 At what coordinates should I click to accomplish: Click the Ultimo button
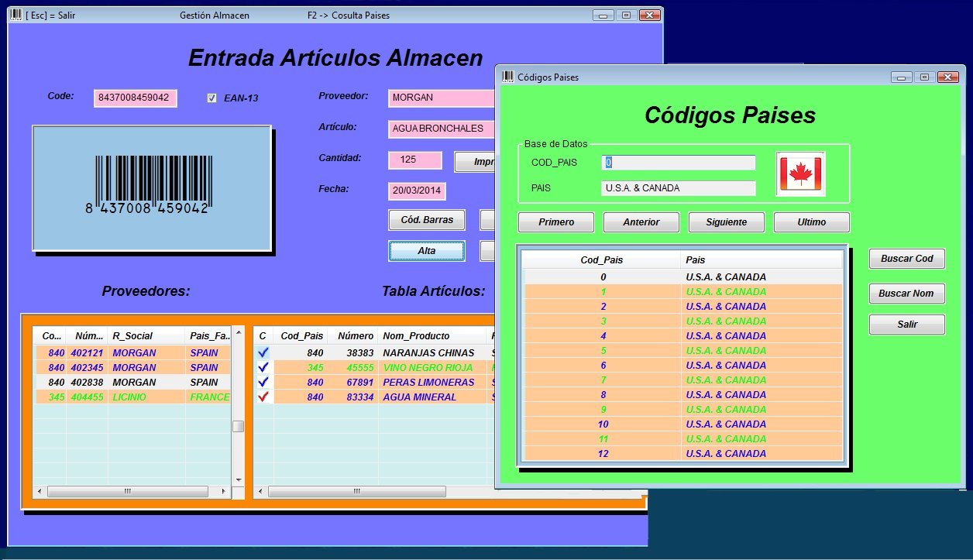click(x=812, y=222)
